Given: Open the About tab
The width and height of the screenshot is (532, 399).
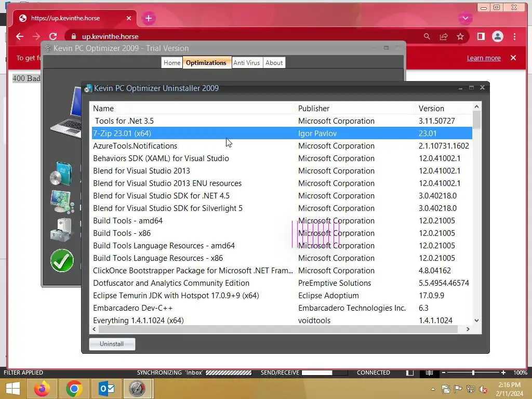Looking at the screenshot, I should pos(274,63).
